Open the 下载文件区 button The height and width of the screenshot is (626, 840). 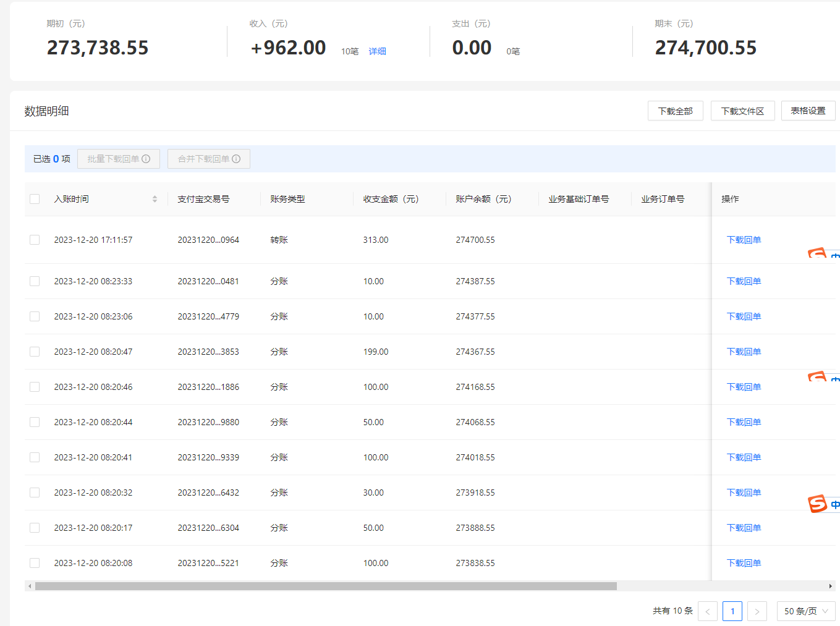tap(743, 111)
